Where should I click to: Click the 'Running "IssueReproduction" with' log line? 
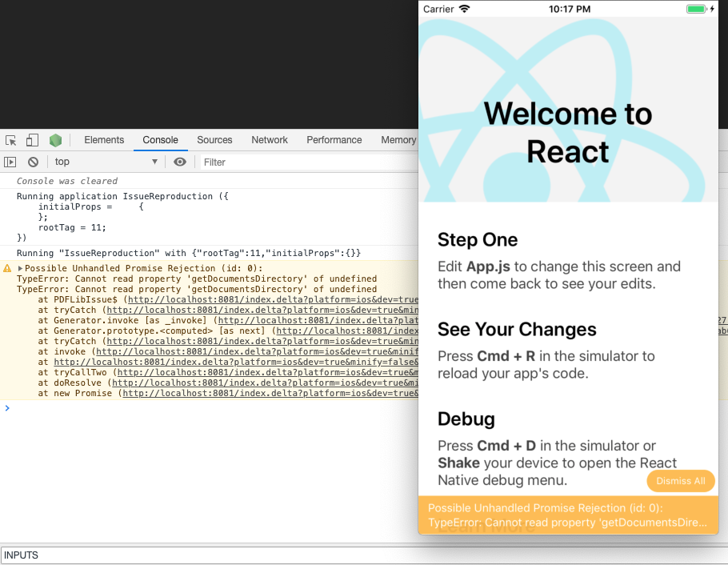189,253
